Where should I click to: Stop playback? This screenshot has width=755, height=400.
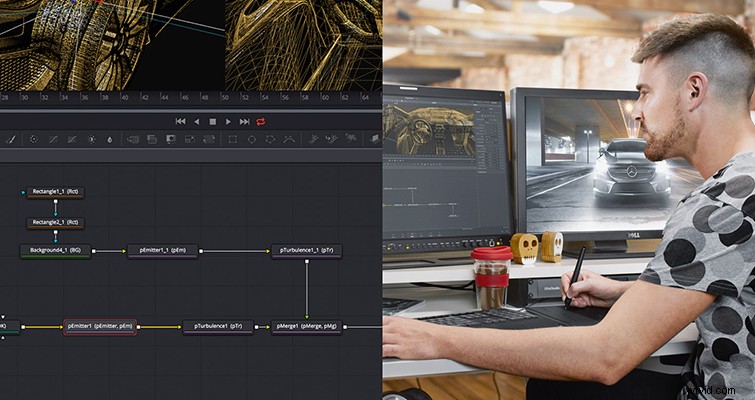pos(212,122)
